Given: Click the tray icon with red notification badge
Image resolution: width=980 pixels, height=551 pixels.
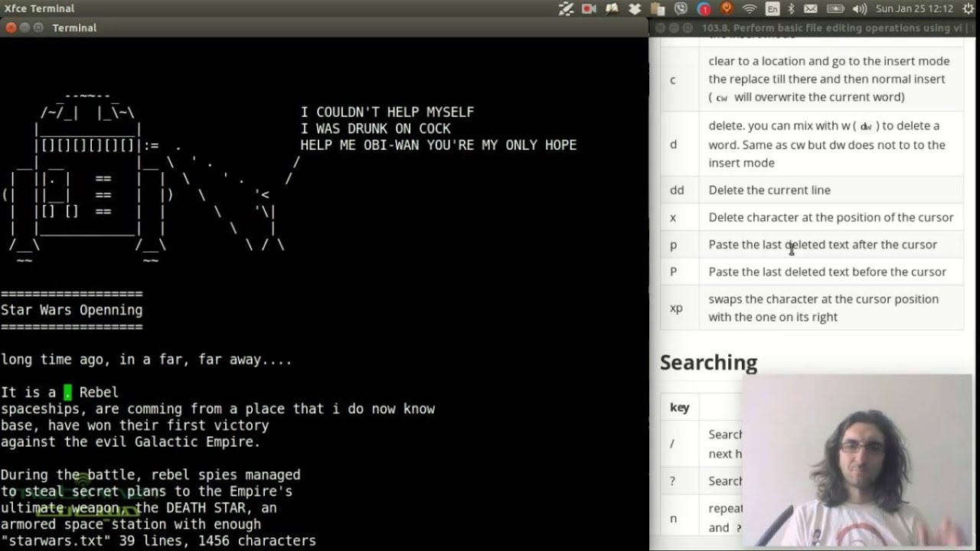Looking at the screenshot, I should 704,9.
